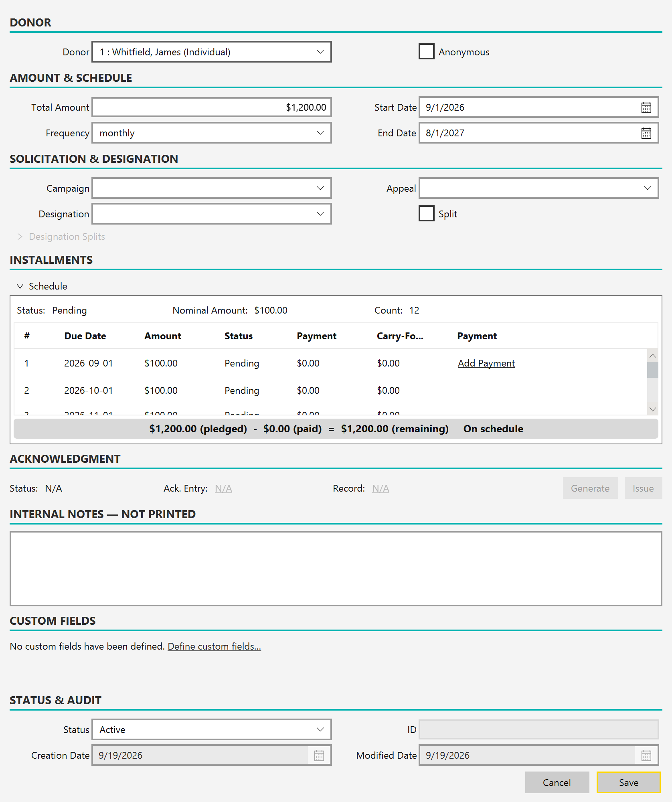Click the installments scrollbar thumb
This screenshot has height=802, width=672.
(653, 370)
